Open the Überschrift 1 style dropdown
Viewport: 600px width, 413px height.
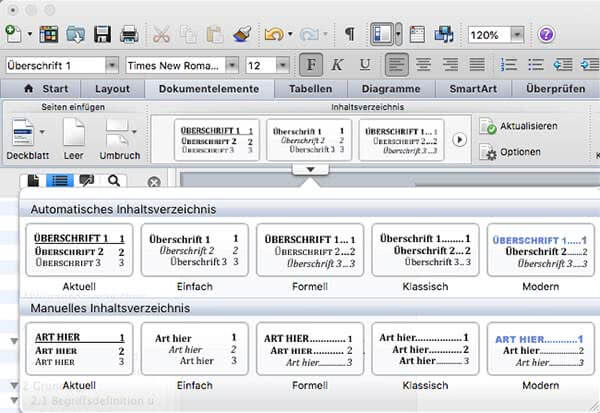[112, 66]
